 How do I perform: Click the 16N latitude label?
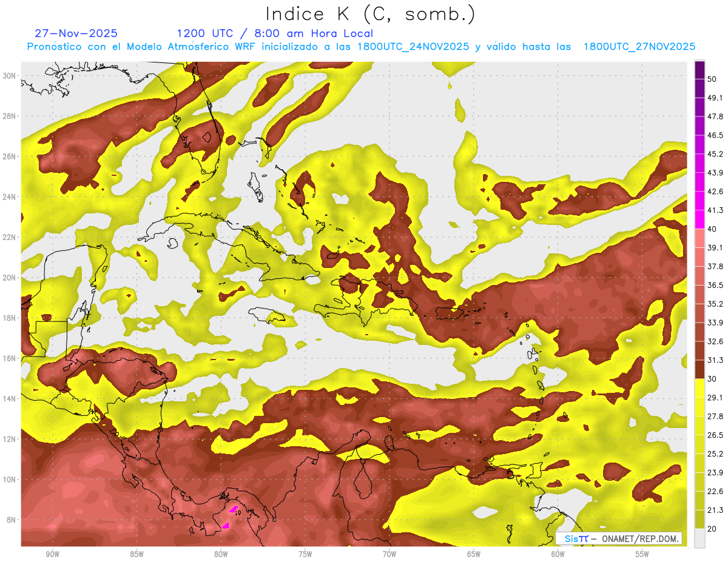tap(9, 358)
